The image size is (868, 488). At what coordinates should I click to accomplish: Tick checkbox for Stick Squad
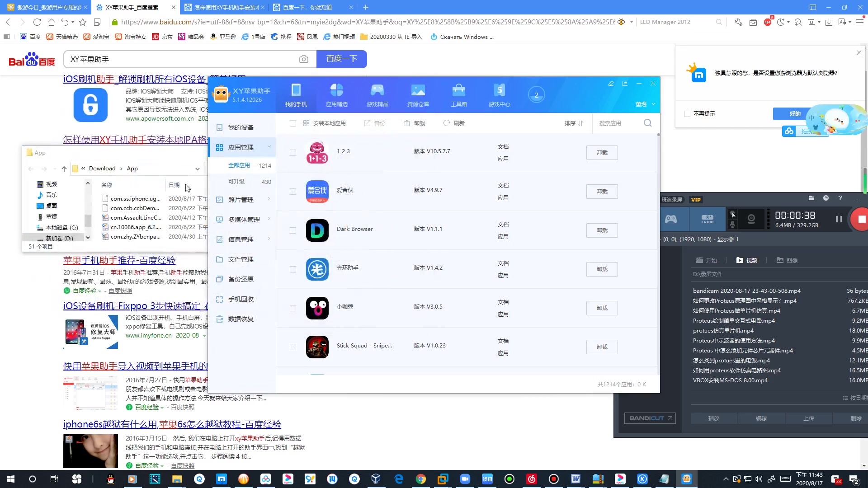click(292, 347)
